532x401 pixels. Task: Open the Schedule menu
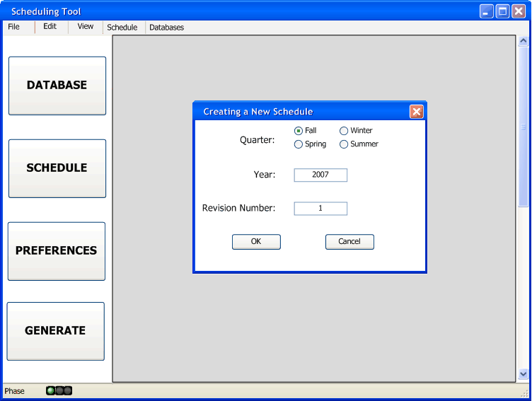pyautogui.click(x=122, y=27)
